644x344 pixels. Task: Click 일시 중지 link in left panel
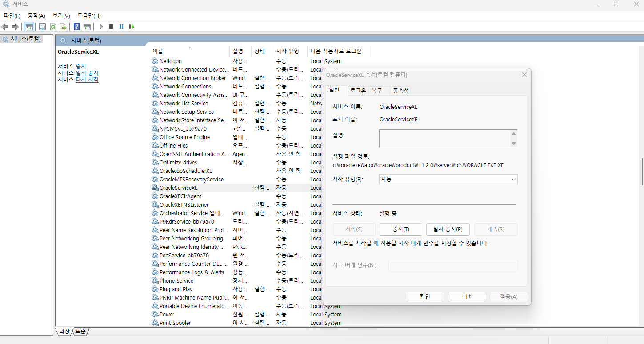pyautogui.click(x=87, y=73)
